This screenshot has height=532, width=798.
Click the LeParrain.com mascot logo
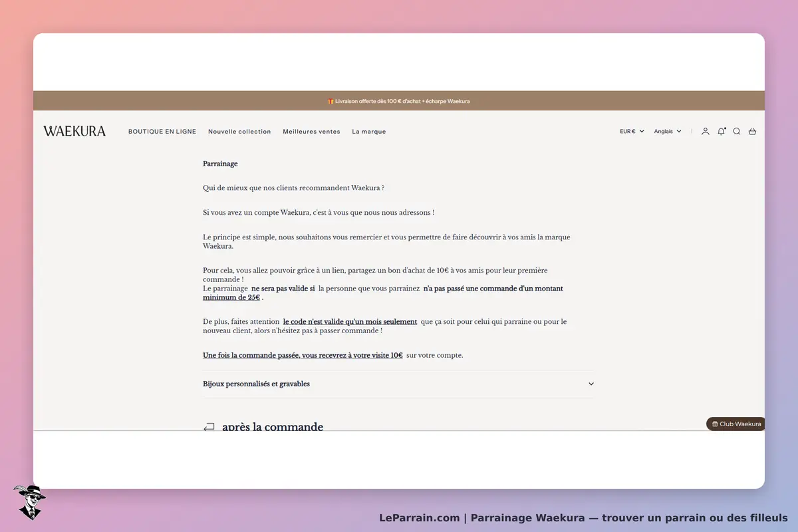[x=29, y=502]
